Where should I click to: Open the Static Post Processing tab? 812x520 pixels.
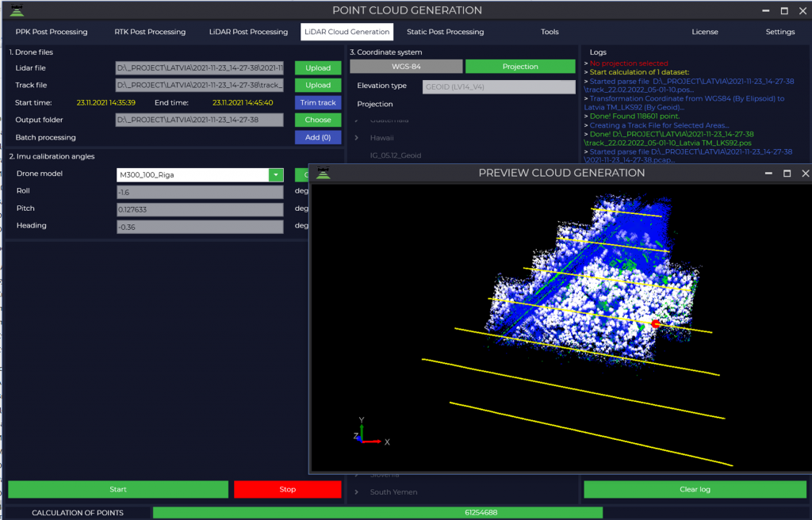pos(445,32)
